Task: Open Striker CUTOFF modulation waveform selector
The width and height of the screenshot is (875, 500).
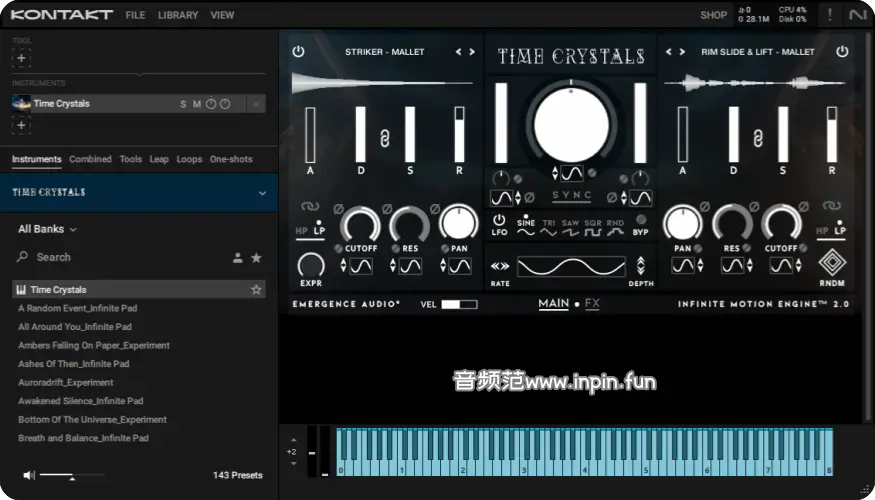Action: tap(360, 266)
